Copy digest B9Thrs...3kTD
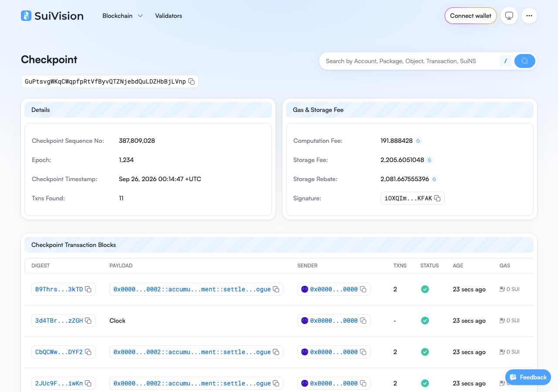Image resolution: width=558 pixels, height=392 pixels. 88,289
